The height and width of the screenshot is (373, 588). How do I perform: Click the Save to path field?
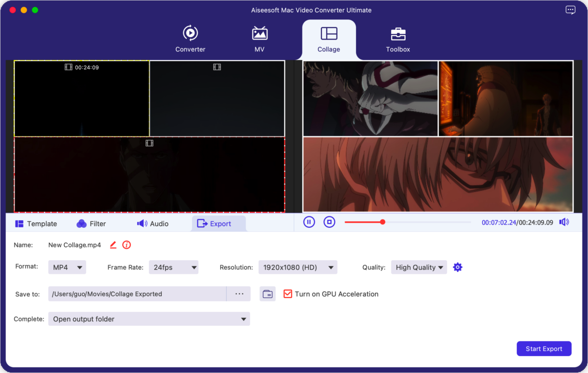click(x=137, y=294)
